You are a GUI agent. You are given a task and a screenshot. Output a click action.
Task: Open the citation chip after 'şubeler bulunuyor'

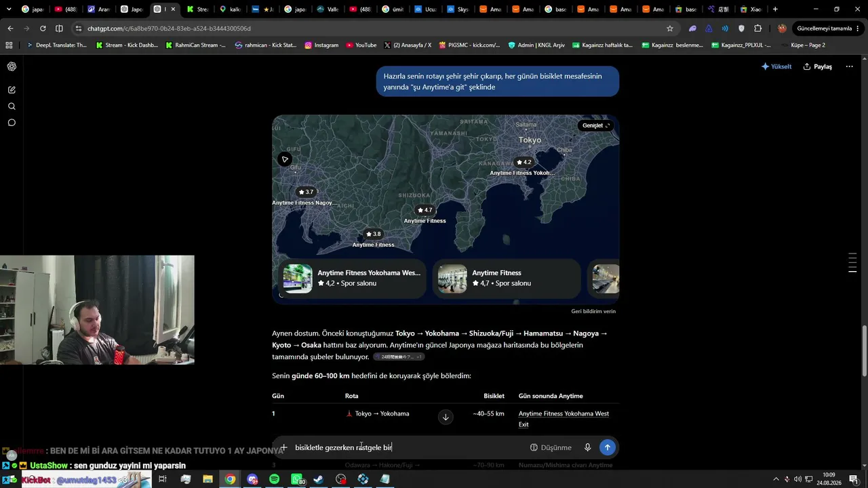(x=399, y=357)
